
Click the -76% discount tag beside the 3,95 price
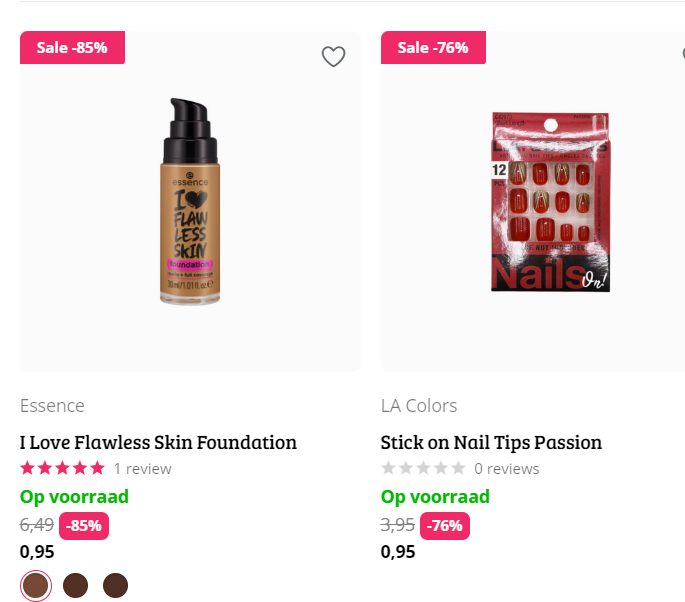pos(445,525)
